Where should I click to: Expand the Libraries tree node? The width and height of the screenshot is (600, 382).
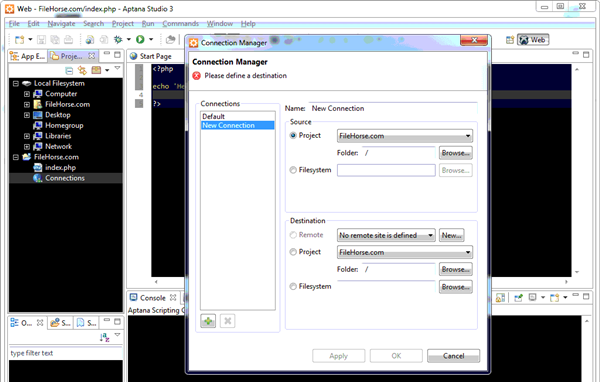coord(27,136)
